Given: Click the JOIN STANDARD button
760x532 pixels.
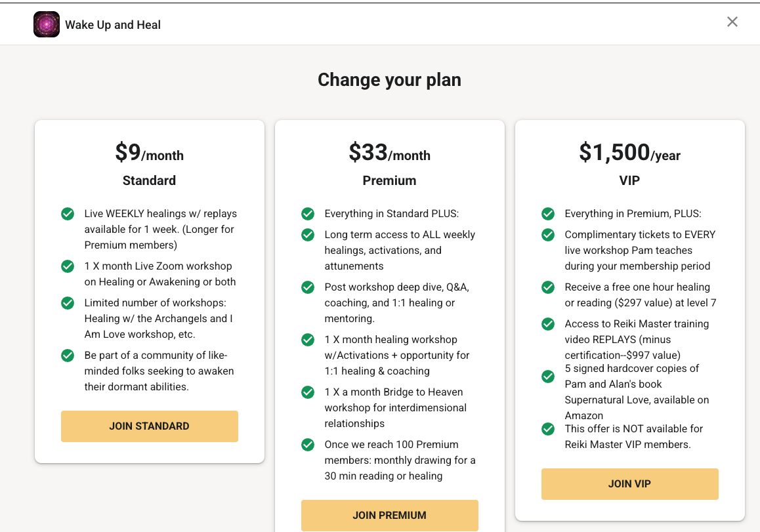Looking at the screenshot, I should (x=149, y=426).
